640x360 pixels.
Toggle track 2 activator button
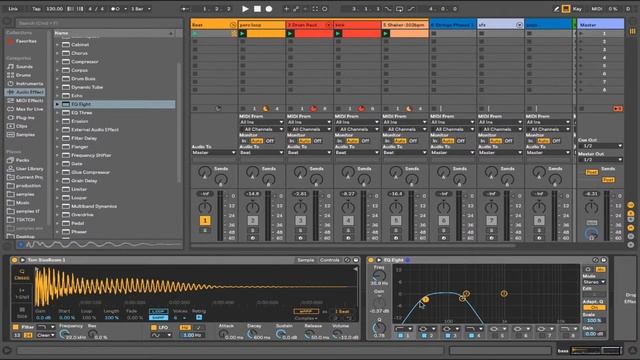pyautogui.click(x=253, y=221)
